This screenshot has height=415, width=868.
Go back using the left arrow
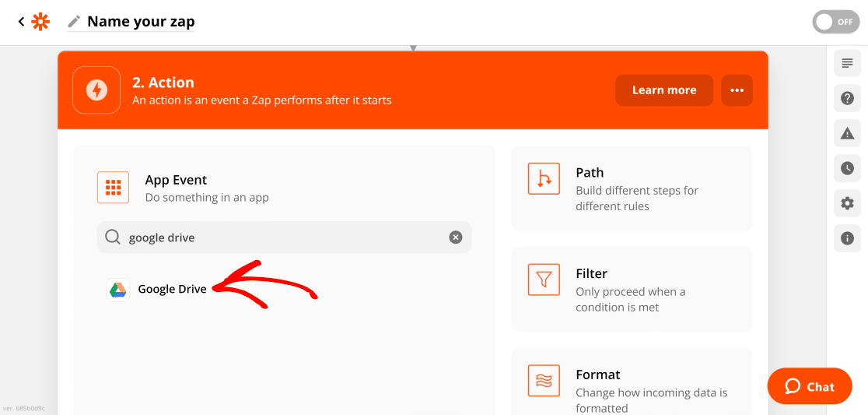[x=21, y=22]
